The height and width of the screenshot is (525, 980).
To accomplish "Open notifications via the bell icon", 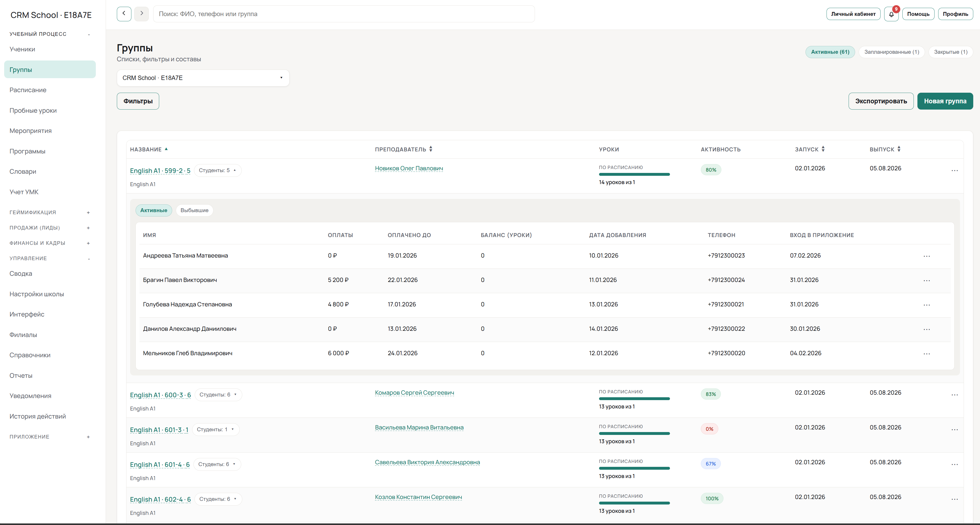I will (891, 15).
